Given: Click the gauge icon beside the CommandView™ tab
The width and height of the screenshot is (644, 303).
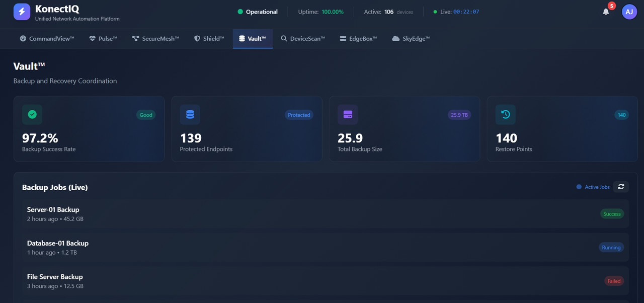Looking at the screenshot, I should 23,39.
